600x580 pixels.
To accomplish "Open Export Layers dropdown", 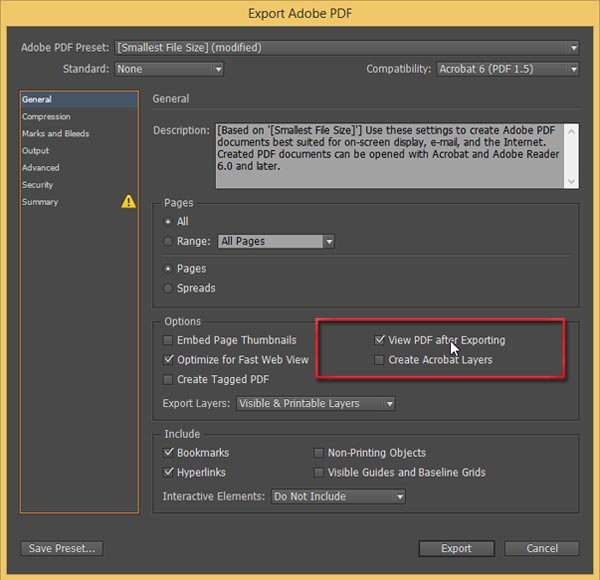I will [x=316, y=404].
